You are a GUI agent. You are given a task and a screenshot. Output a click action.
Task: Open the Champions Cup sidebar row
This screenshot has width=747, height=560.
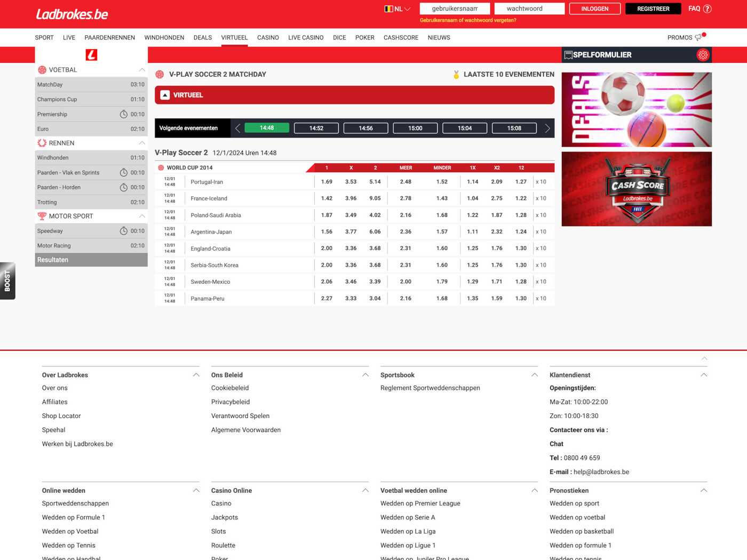(x=91, y=99)
